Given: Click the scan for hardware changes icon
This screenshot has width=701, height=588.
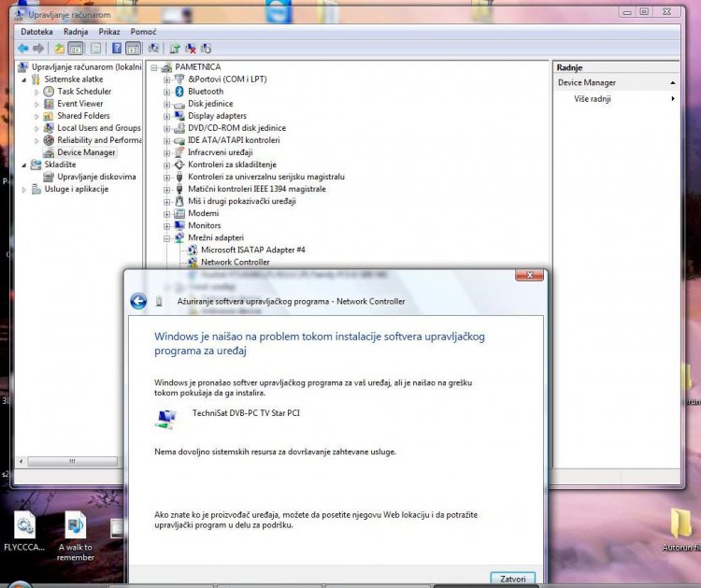Looking at the screenshot, I should (153, 49).
